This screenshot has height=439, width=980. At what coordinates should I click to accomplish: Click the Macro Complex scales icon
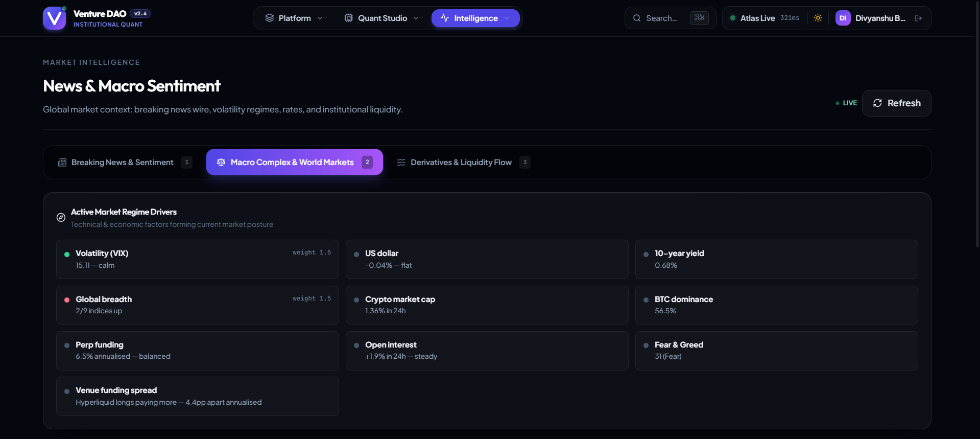point(221,162)
